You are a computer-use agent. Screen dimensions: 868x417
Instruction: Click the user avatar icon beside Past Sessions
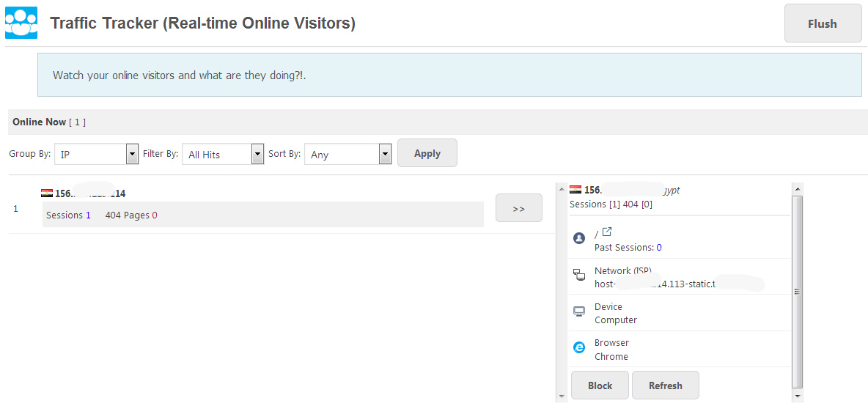point(579,238)
